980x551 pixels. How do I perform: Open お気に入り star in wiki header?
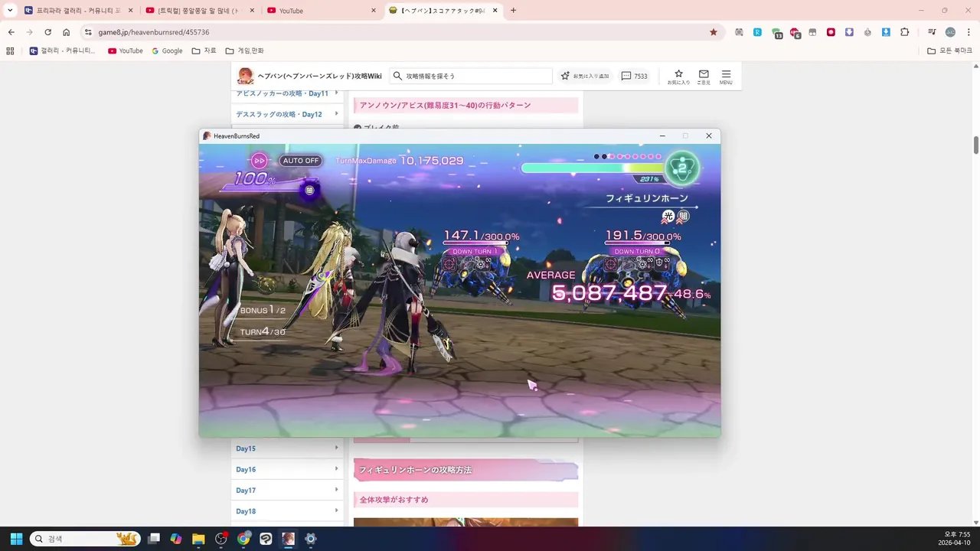[x=678, y=77]
